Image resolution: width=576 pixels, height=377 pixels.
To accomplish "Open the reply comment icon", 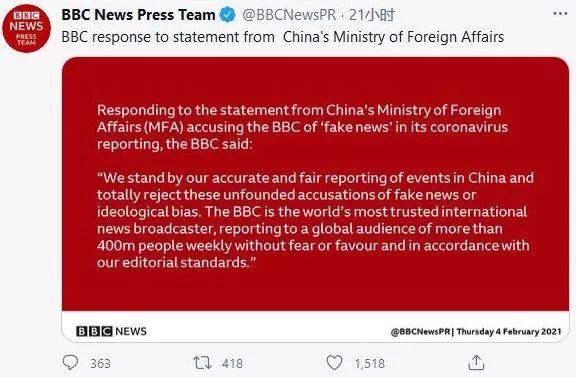I will click(70, 362).
